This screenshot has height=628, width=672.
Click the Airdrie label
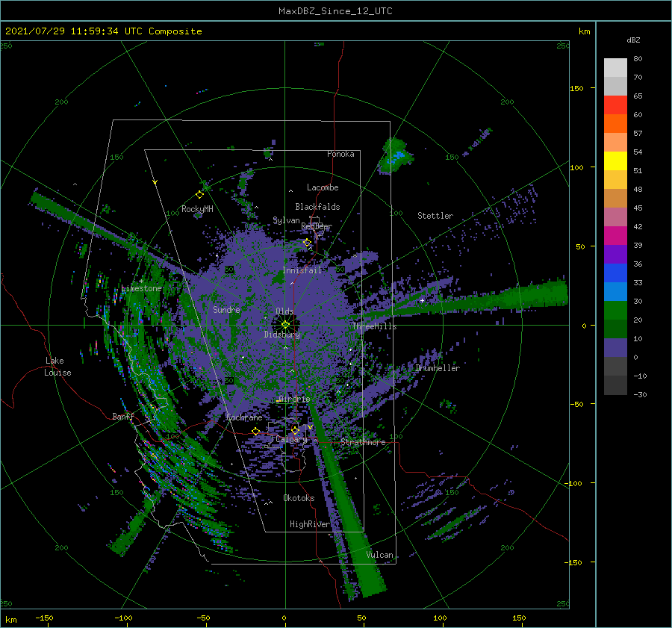[294, 399]
